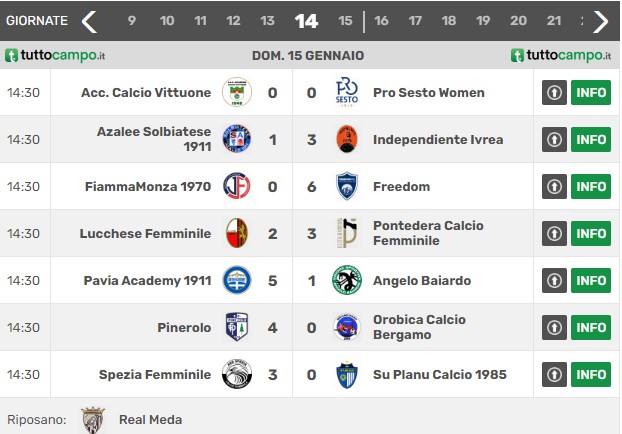Click the Spezia Femminile eagle logo

[x=237, y=374]
